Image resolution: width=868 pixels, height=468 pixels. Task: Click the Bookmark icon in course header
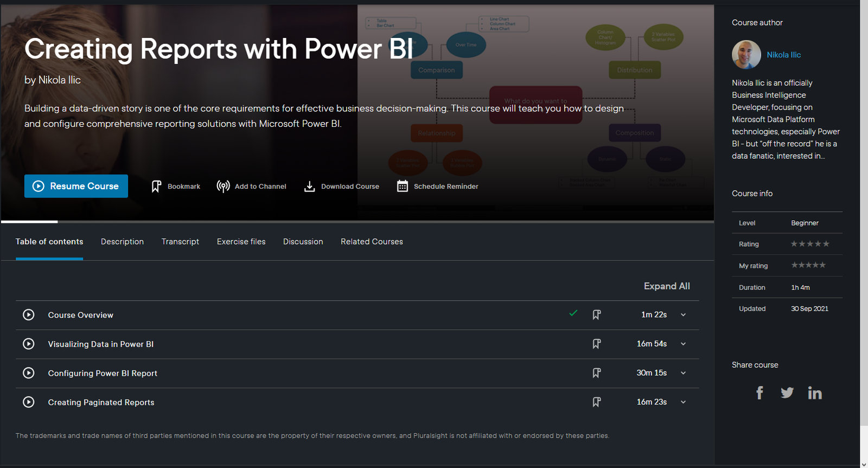tap(156, 187)
